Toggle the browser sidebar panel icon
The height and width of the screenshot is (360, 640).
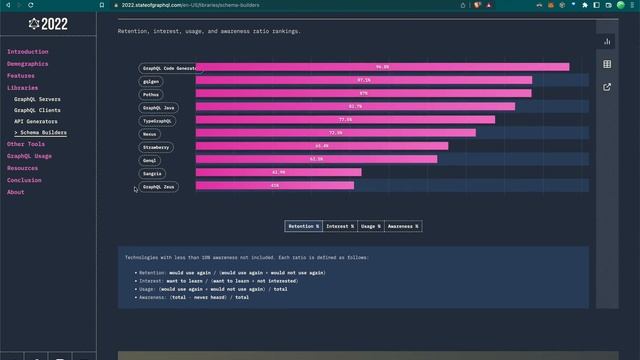point(596,5)
